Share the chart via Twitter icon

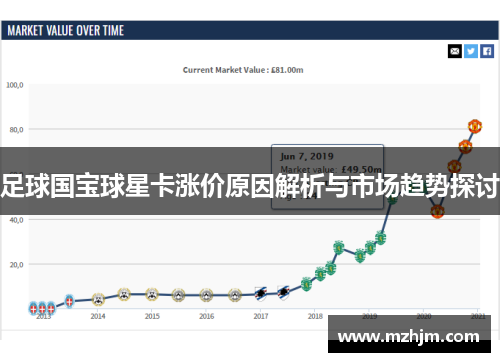471,51
